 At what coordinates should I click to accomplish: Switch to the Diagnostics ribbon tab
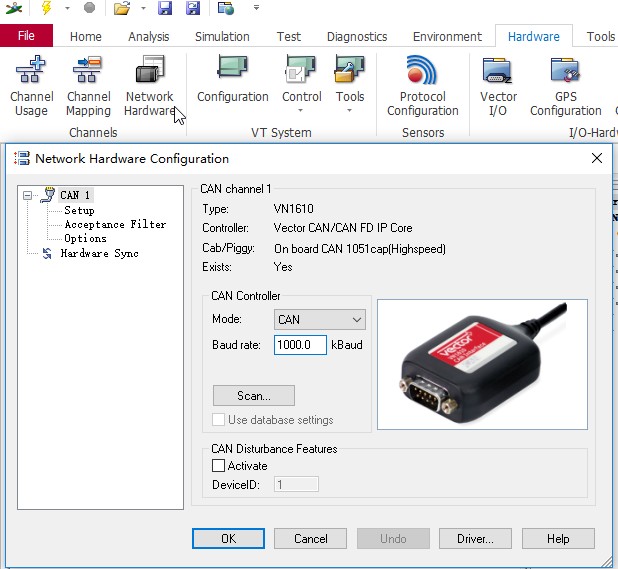357,37
